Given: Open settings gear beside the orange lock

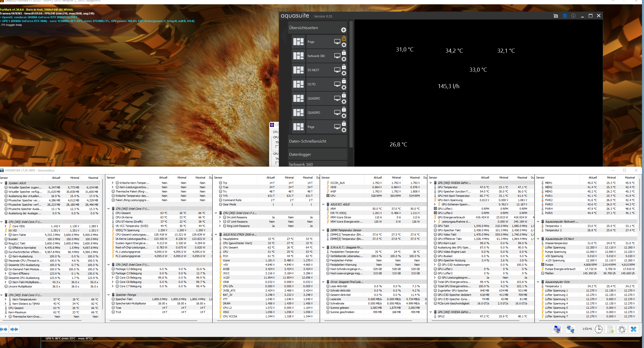Looking at the screenshot, I should click(x=344, y=45).
